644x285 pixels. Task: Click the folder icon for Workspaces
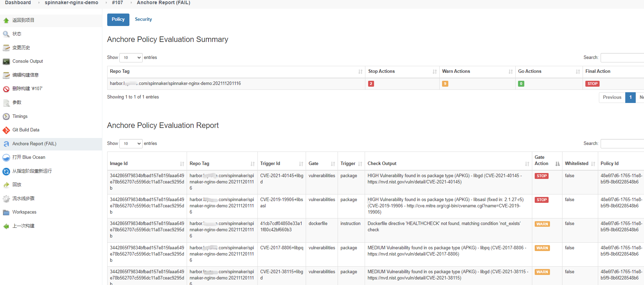[6, 212]
